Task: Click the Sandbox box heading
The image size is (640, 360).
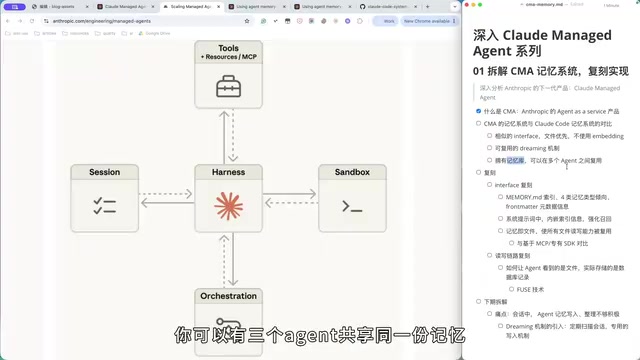Action: tap(352, 172)
